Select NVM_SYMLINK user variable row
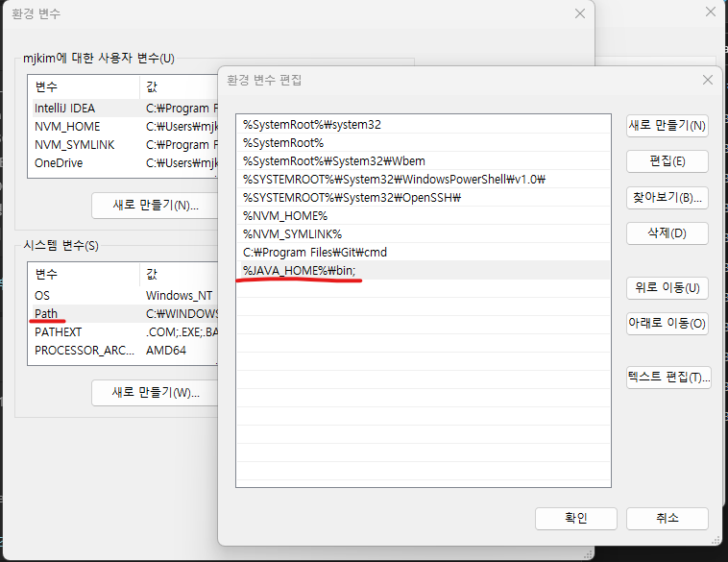Screen dimensions: 728x562 (124, 144)
